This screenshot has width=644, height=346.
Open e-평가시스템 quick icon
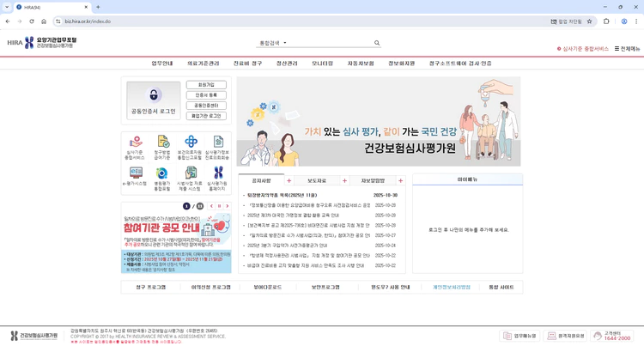click(135, 177)
